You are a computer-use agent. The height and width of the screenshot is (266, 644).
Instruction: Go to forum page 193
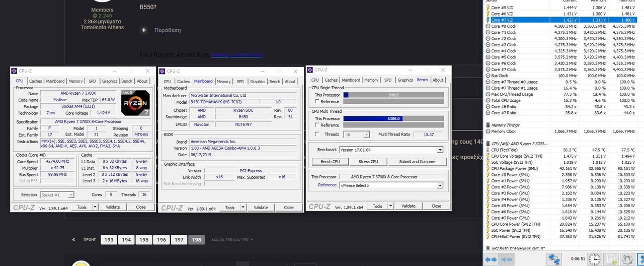[109, 240]
